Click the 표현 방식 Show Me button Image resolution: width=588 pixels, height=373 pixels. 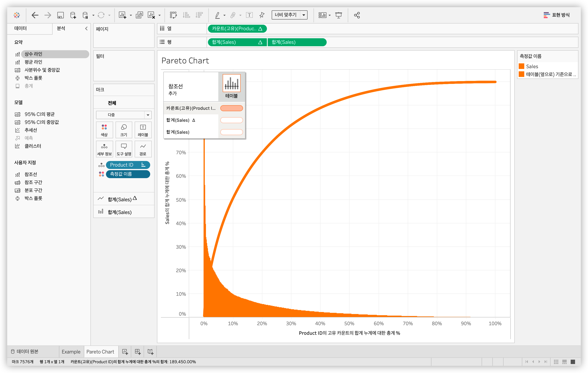click(x=557, y=15)
